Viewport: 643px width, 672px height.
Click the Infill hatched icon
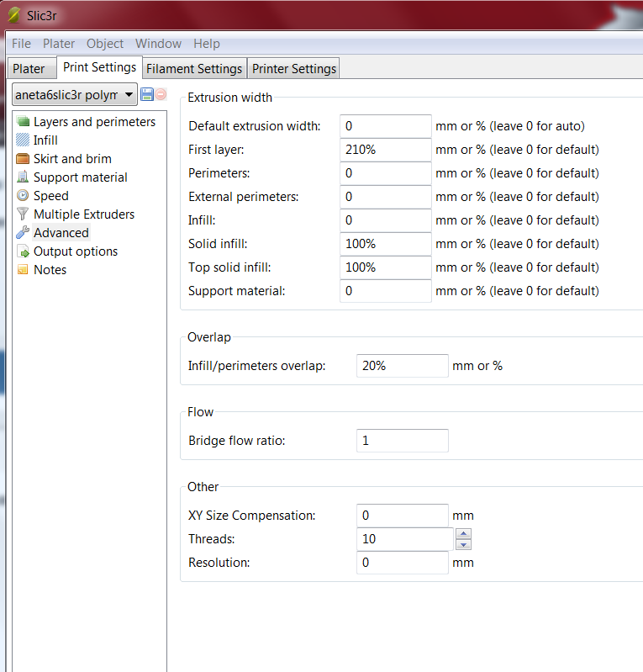[x=23, y=140]
